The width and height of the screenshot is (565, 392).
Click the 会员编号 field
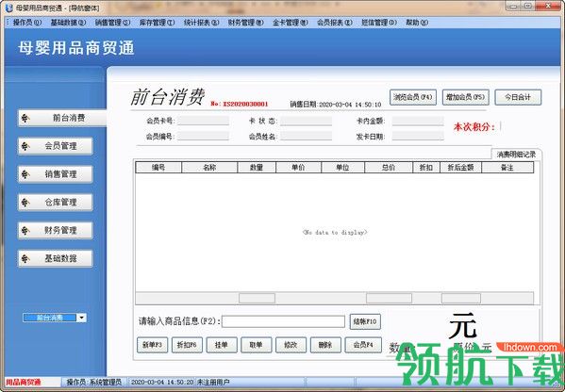point(203,136)
